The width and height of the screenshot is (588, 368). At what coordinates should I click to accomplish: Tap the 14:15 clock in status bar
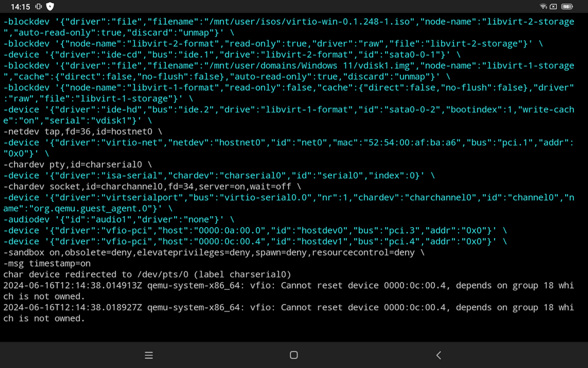pyautogui.click(x=20, y=6)
